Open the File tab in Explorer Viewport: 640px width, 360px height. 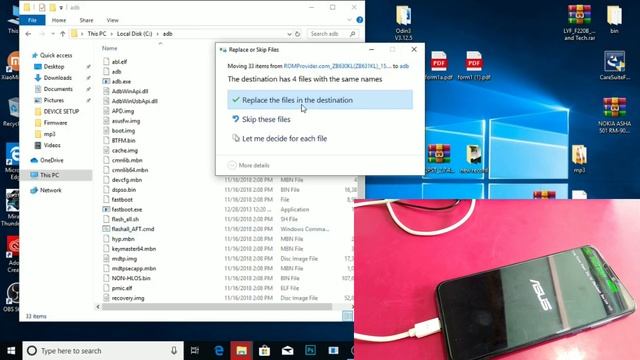point(32,20)
